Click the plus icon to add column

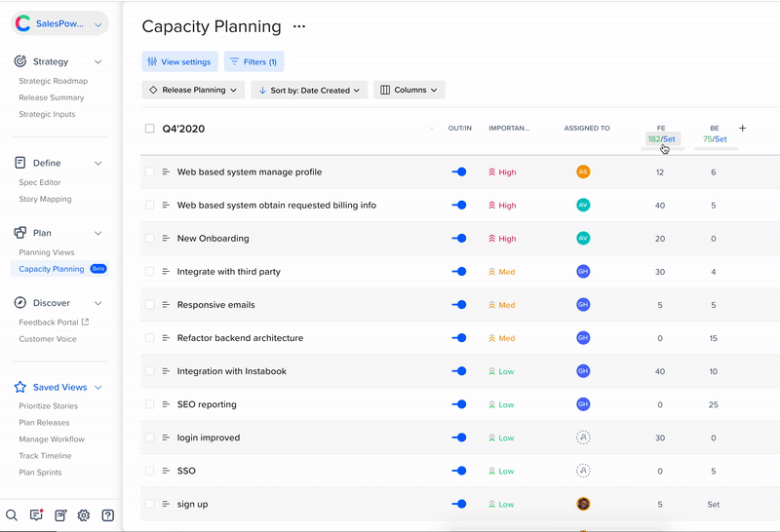tap(743, 129)
